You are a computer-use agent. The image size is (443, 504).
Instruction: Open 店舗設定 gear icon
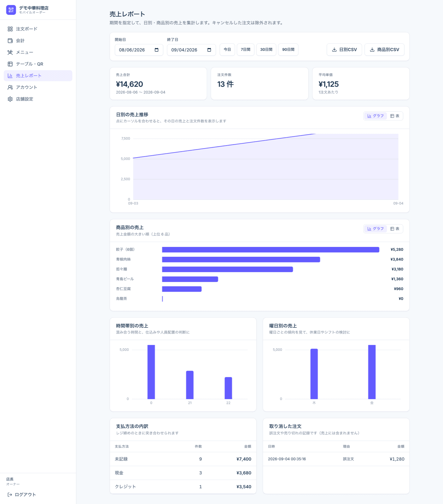coord(10,99)
